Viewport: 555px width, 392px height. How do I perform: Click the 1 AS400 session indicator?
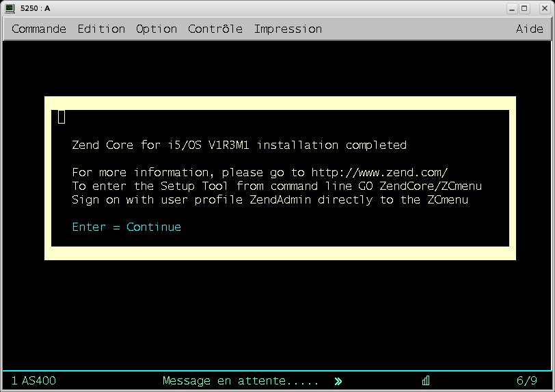(33, 380)
